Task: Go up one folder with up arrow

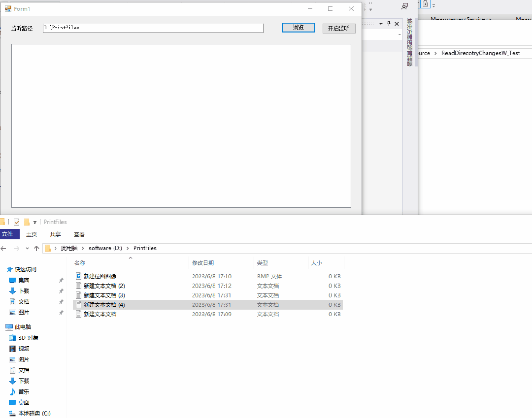Action: [x=36, y=248]
